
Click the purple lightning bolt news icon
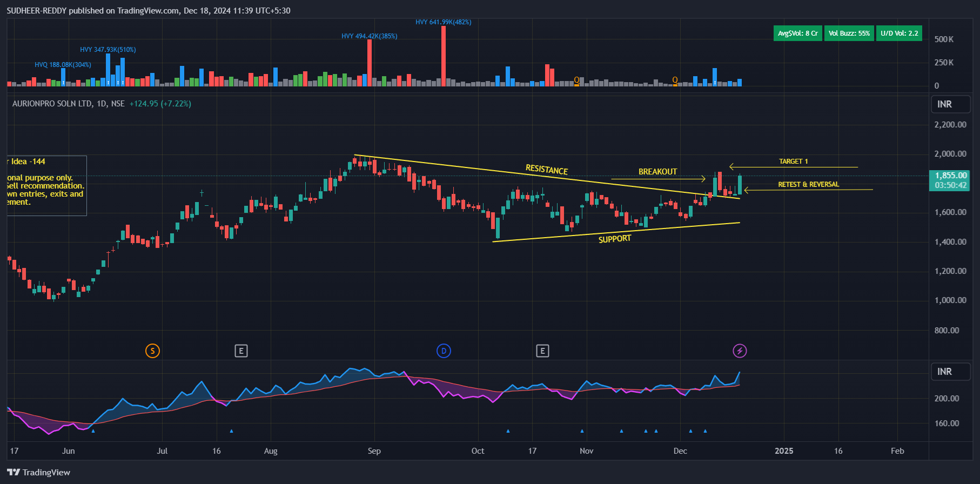tap(740, 351)
